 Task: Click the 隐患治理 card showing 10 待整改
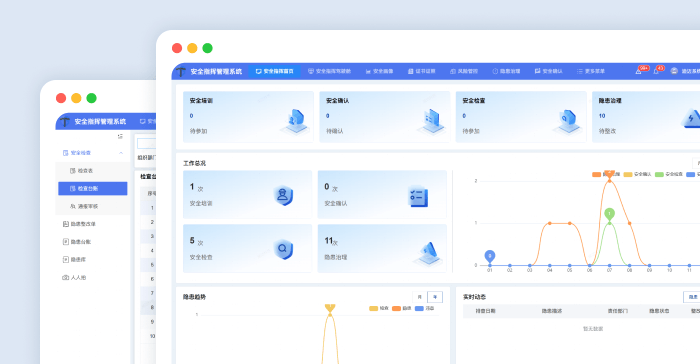(x=646, y=117)
